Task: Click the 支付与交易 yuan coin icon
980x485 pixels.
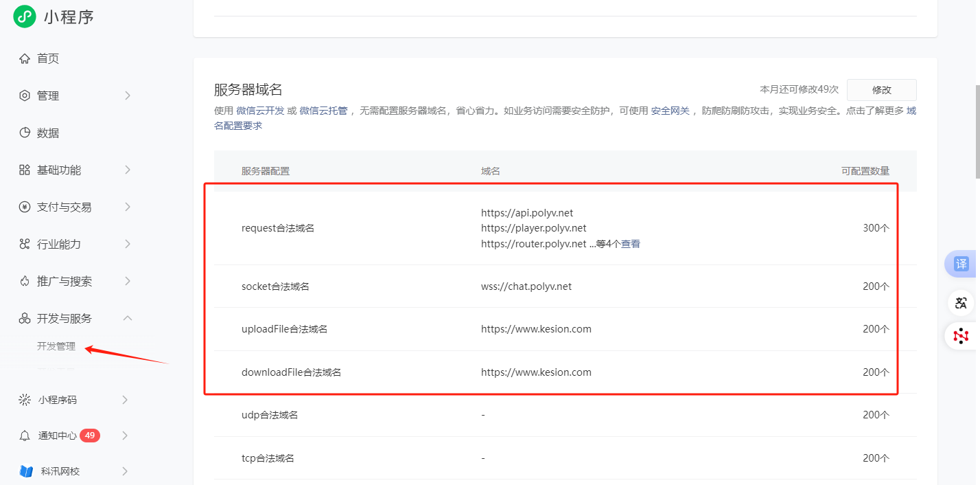Action: pos(25,207)
